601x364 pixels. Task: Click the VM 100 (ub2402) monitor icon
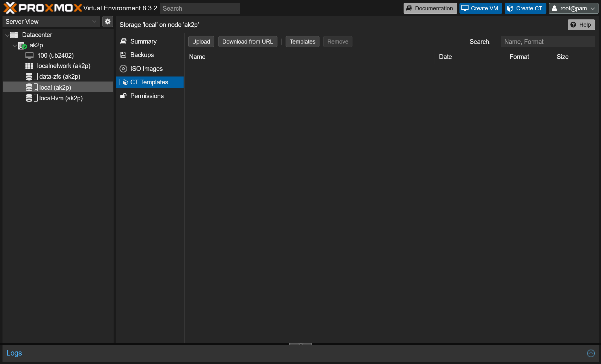[x=30, y=55]
